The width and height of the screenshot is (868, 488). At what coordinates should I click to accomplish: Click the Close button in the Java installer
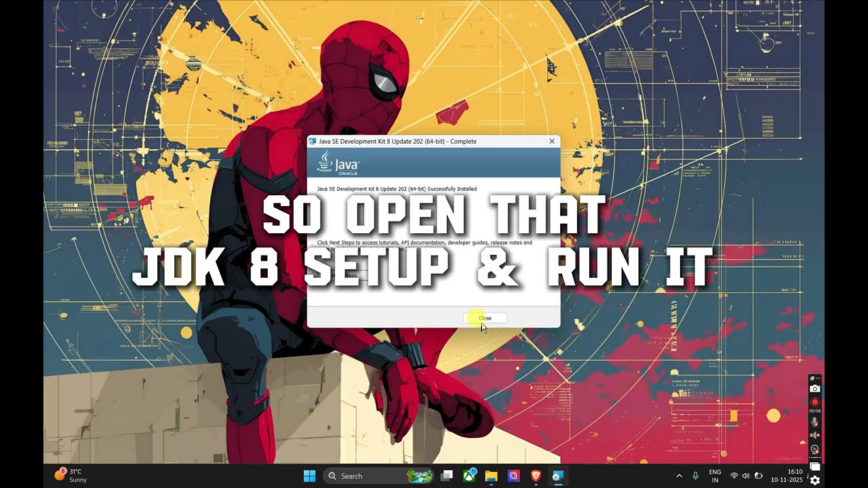pos(485,318)
